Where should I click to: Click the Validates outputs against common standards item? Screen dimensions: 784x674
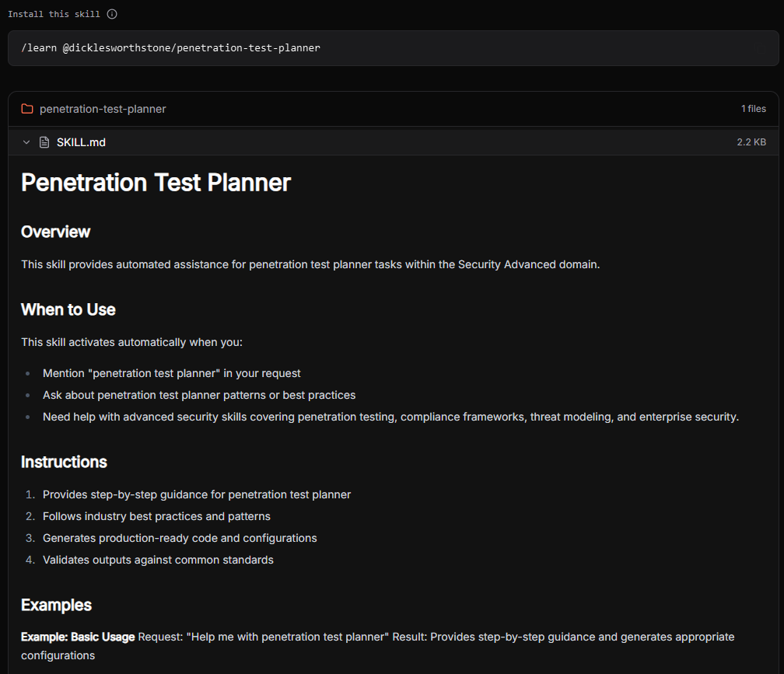158,560
